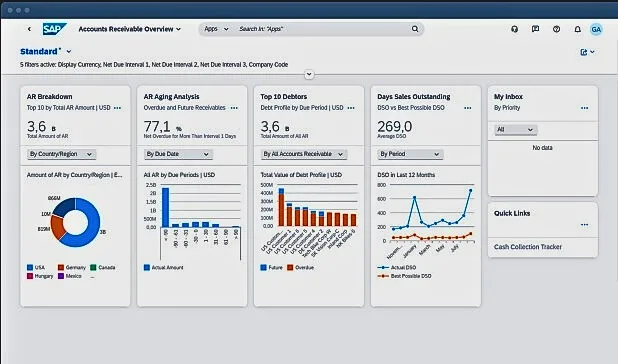Click the Quick Links card title
Image resolution: width=618 pixels, height=364 pixels.
(512, 213)
